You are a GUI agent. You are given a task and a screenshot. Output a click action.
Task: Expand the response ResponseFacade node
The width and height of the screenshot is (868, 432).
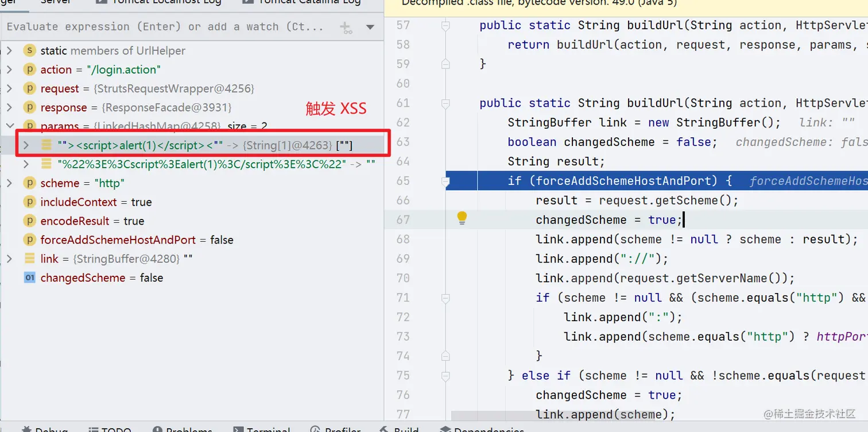[9, 107]
